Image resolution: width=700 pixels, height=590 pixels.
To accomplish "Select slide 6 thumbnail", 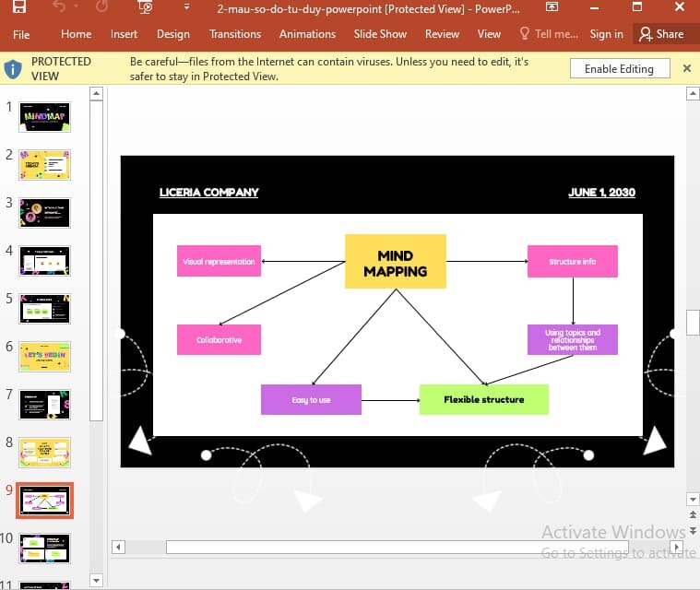I will [x=44, y=357].
